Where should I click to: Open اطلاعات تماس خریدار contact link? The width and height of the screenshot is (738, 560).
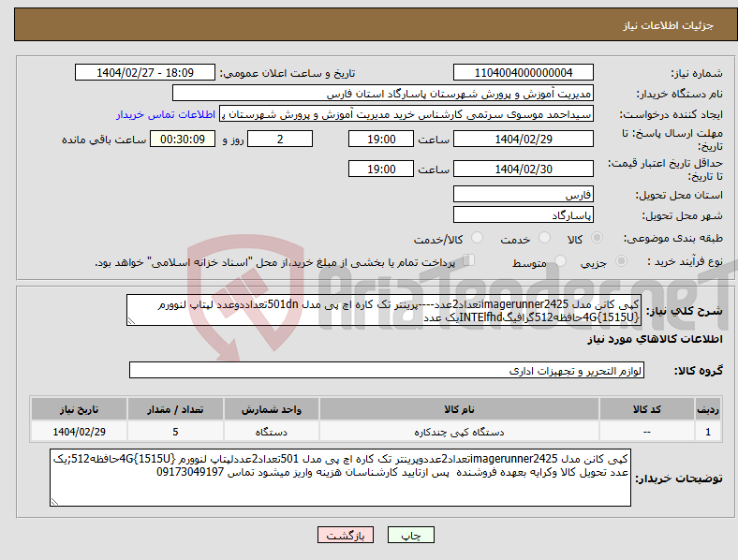click(166, 114)
